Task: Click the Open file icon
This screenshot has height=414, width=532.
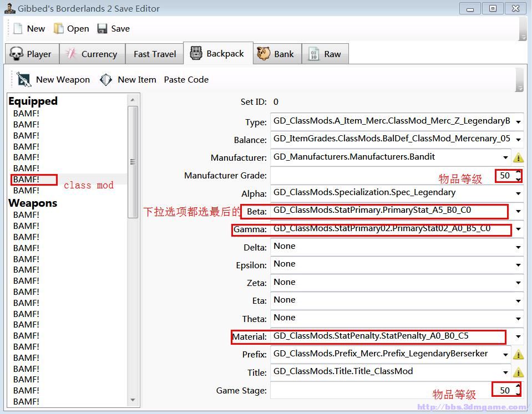Action: coord(58,28)
